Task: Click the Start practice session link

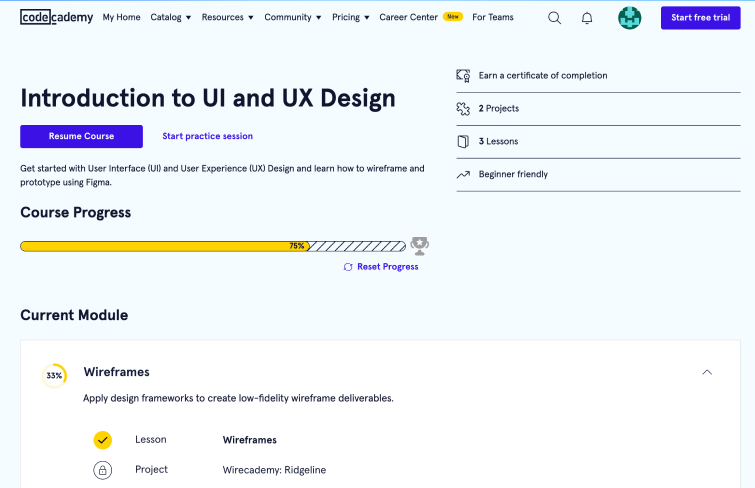Action: [x=207, y=136]
